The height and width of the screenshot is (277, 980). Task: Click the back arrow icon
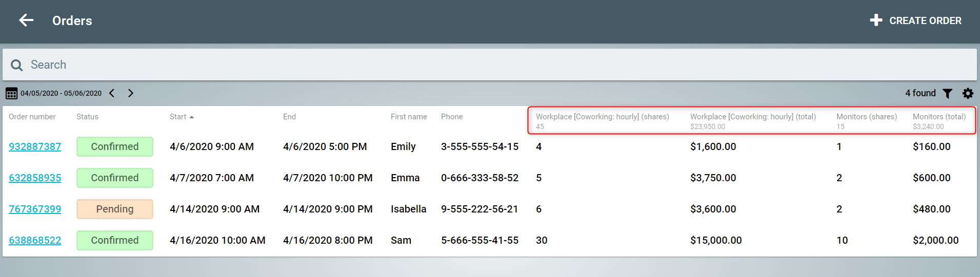(x=26, y=20)
